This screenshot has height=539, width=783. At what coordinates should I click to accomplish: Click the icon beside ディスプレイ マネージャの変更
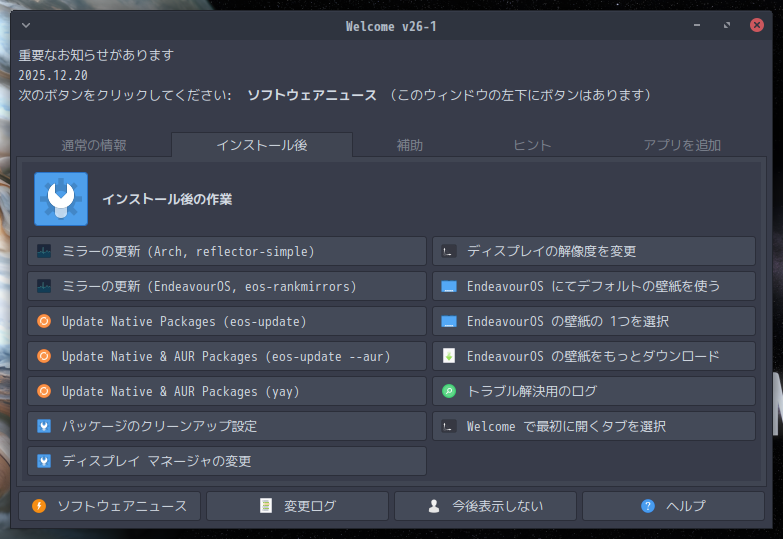44,461
